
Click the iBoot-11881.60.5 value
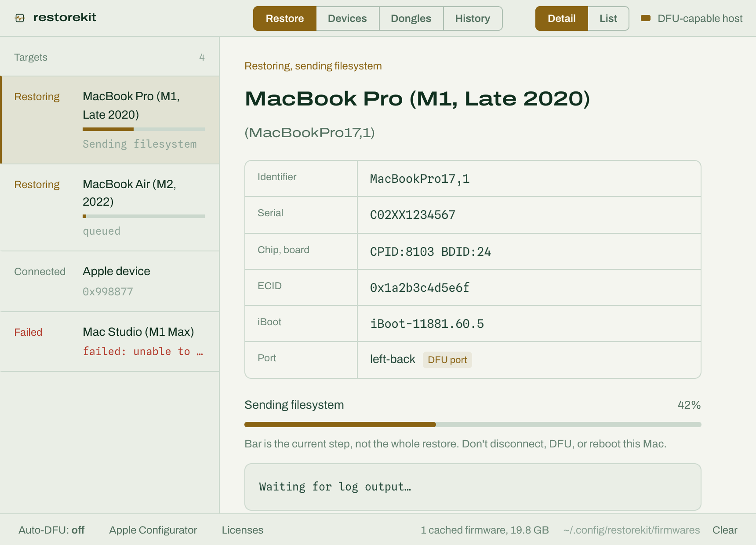point(427,324)
